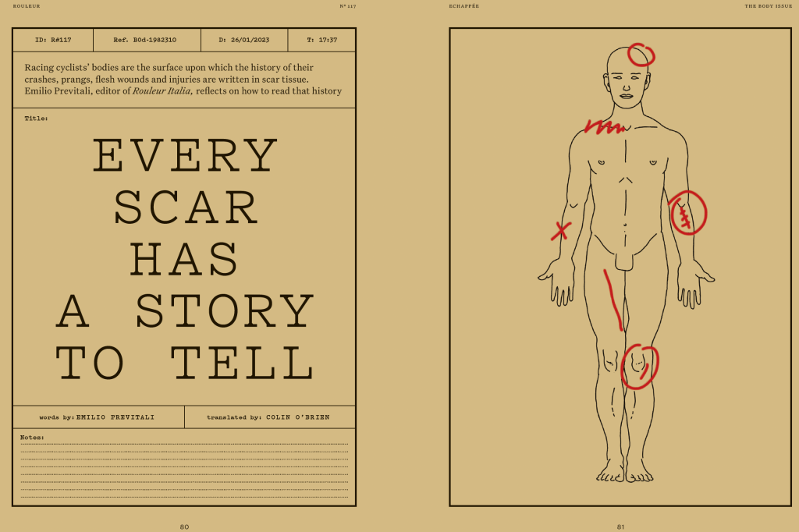Click the time field T: 17:37
Screen dimensions: 799x532
pyautogui.click(x=321, y=40)
